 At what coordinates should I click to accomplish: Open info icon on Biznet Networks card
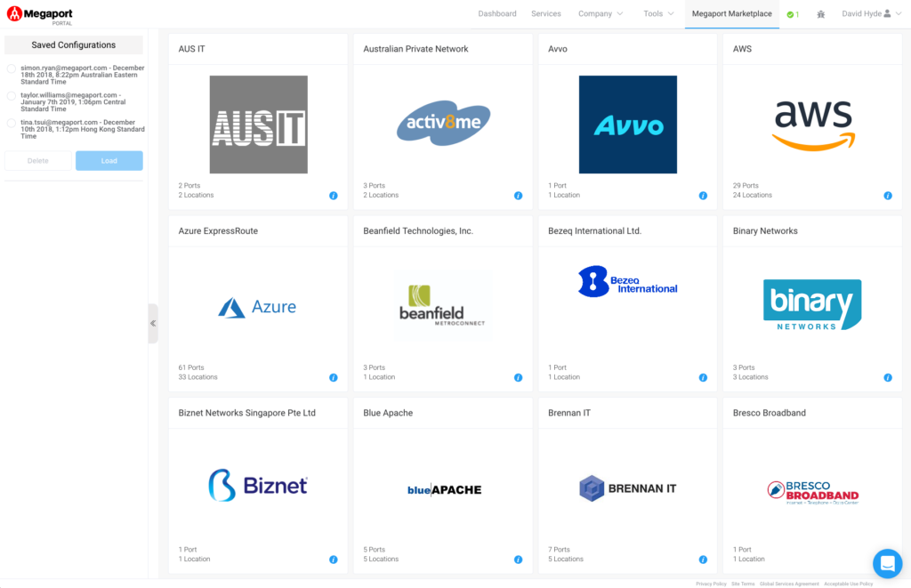(x=334, y=560)
